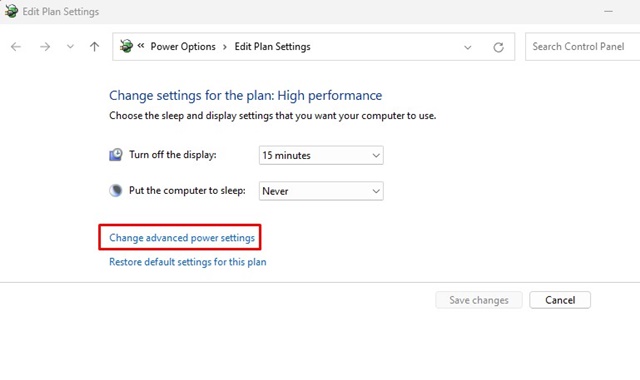Go up one level with up arrow
The image size is (640, 380).
(94, 47)
